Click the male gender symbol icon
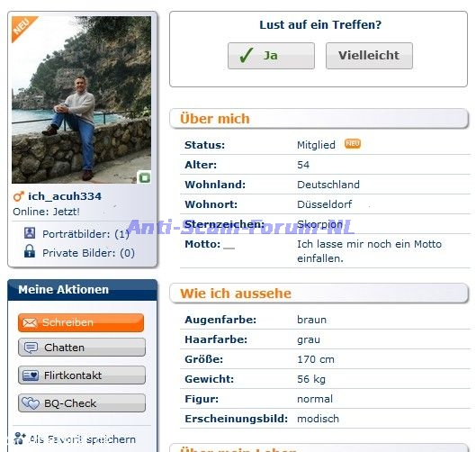476x452 pixels. pyautogui.click(x=19, y=196)
